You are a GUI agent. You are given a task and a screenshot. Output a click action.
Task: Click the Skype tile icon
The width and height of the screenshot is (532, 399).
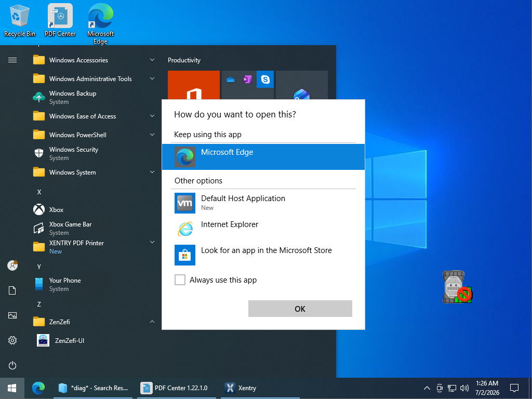[x=265, y=79]
